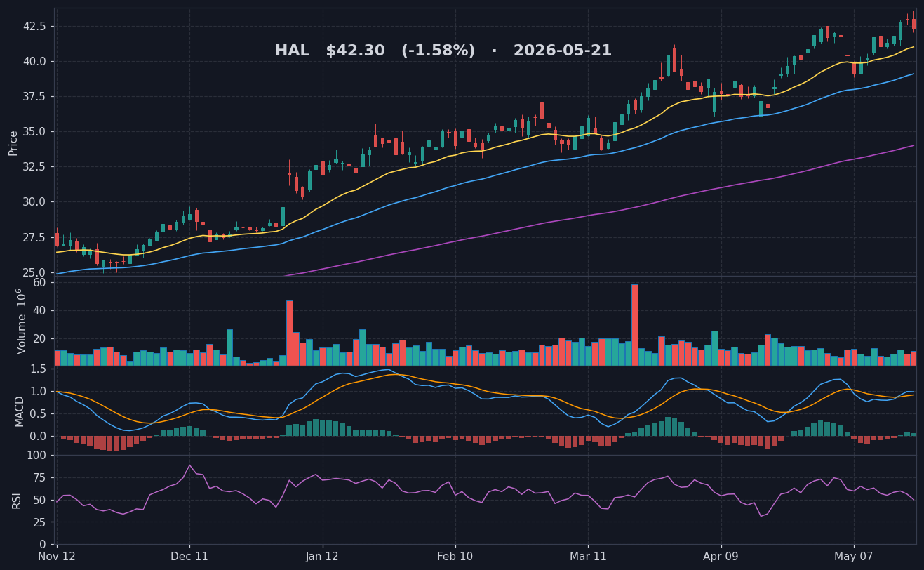The width and height of the screenshot is (924, 570).
Task: Click the Feb 10 date axis label
Action: point(455,557)
